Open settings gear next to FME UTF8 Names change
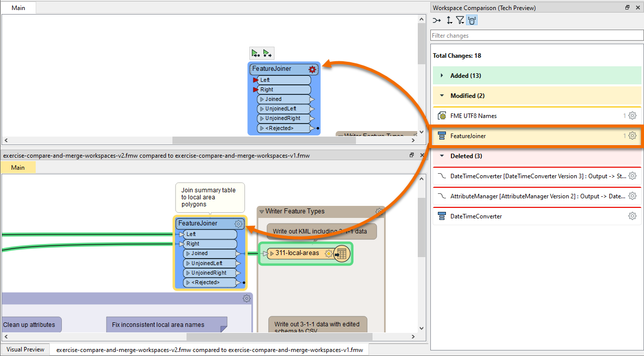The width and height of the screenshot is (644, 356). coord(632,115)
